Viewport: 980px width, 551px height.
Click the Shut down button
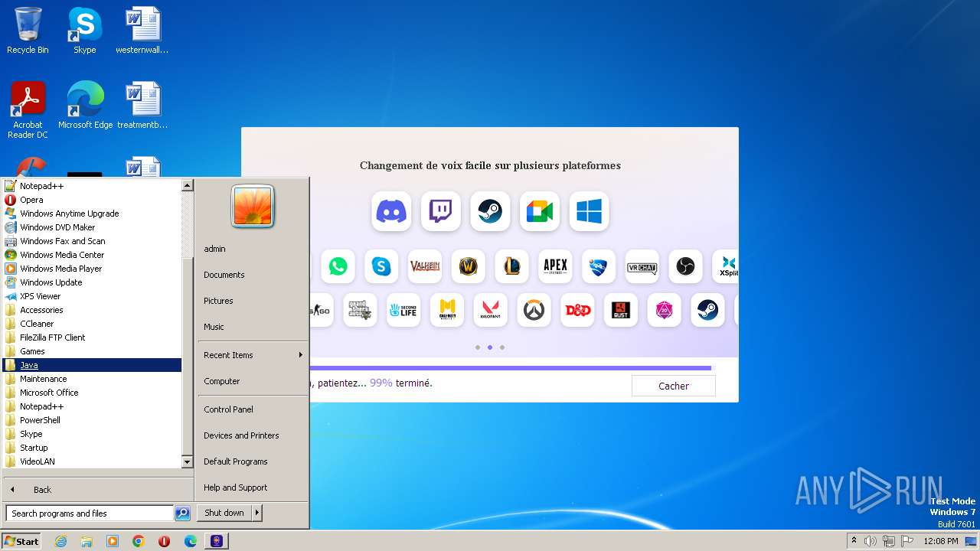coord(224,513)
